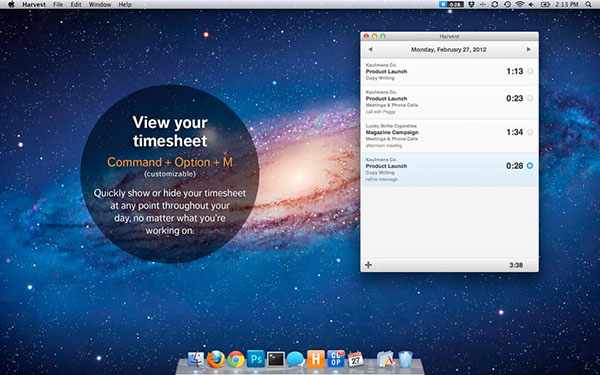
Task: Select the Copy Writing 1:13 timesheet entry
Action: point(449,72)
